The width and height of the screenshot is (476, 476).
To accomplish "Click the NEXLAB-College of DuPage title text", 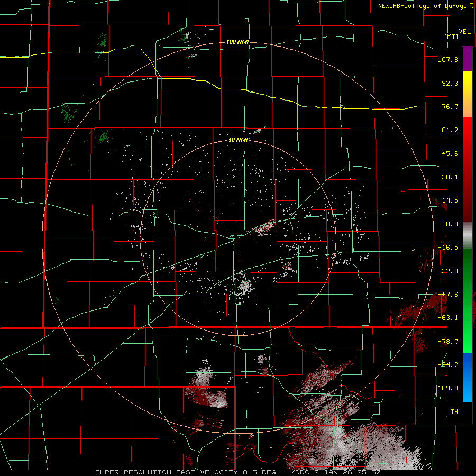I will click(x=422, y=6).
